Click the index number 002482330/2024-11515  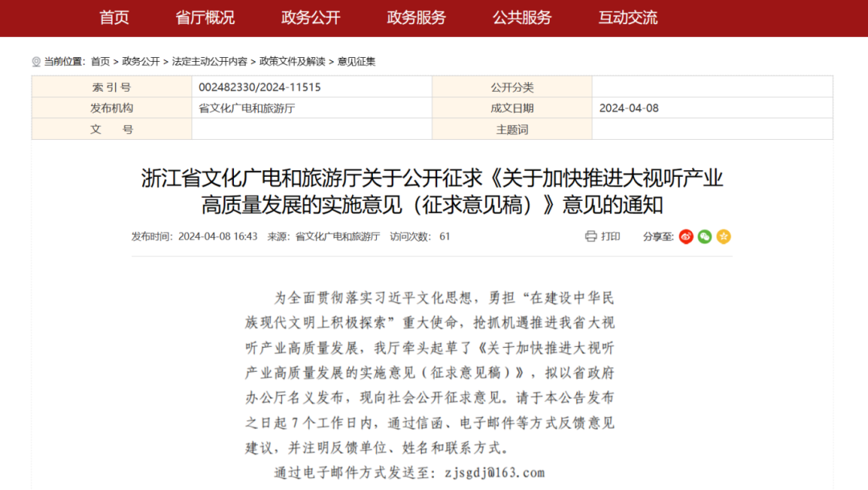pos(260,87)
